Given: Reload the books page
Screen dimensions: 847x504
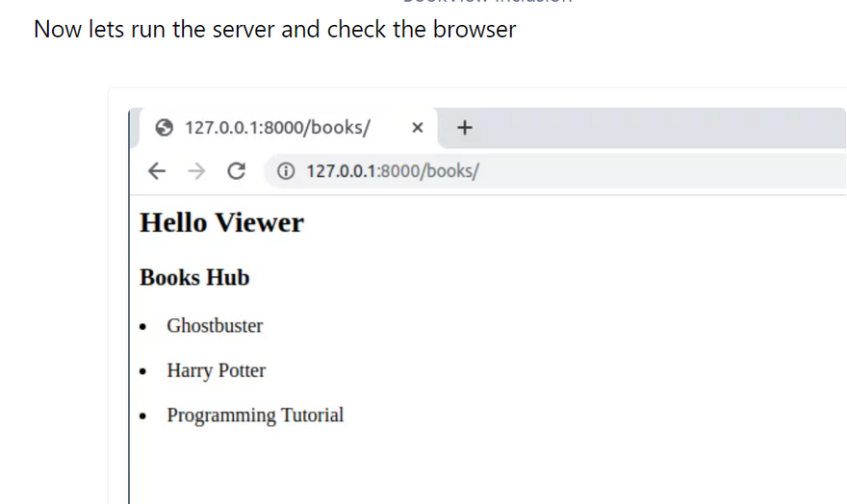Looking at the screenshot, I should click(x=235, y=171).
